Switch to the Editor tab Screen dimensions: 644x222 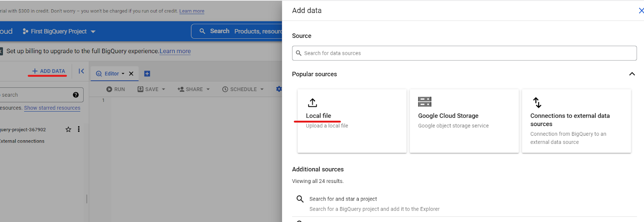point(110,74)
